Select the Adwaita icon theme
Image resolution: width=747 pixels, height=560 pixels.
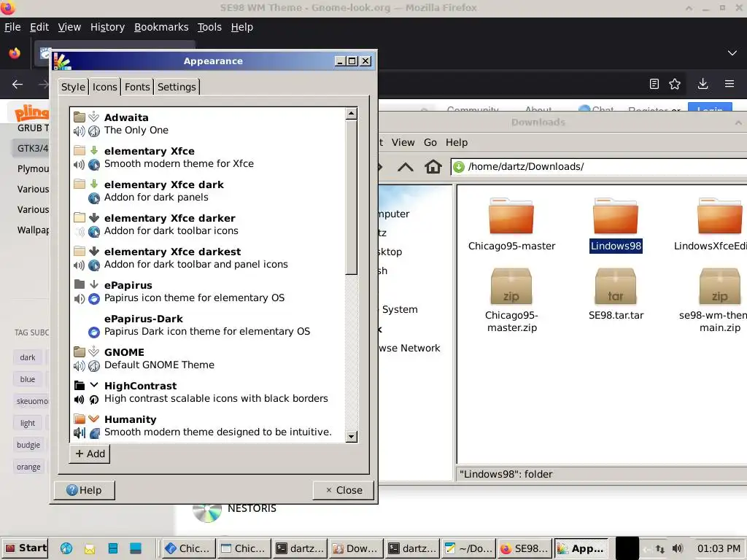208,124
